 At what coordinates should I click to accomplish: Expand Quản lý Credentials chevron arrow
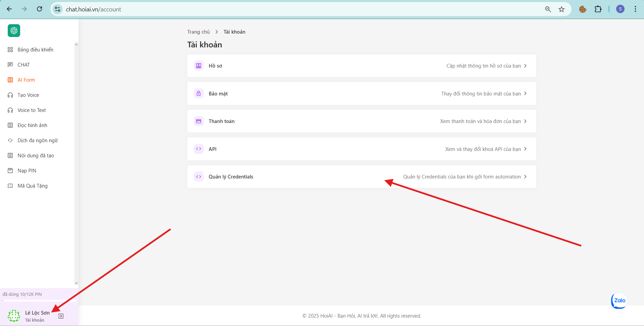click(x=525, y=177)
